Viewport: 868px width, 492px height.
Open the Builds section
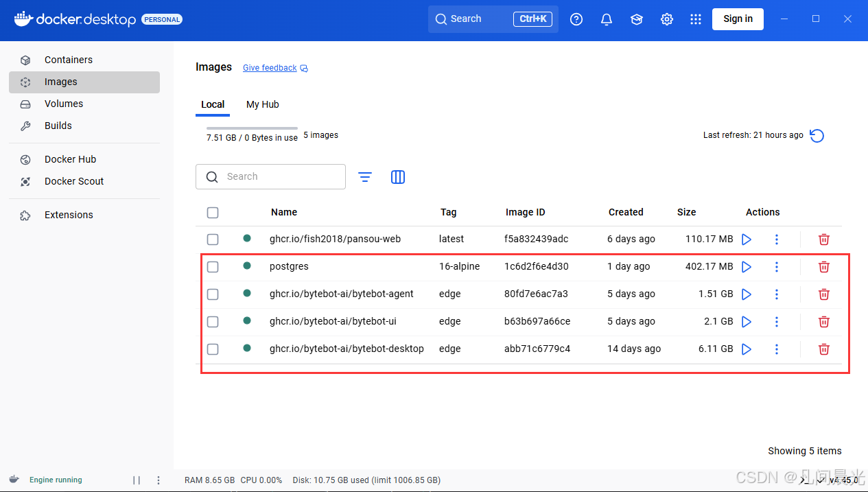pyautogui.click(x=58, y=126)
